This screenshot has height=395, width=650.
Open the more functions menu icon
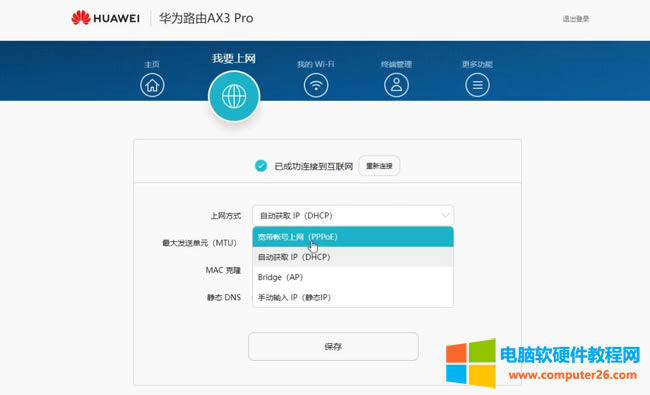[477, 85]
